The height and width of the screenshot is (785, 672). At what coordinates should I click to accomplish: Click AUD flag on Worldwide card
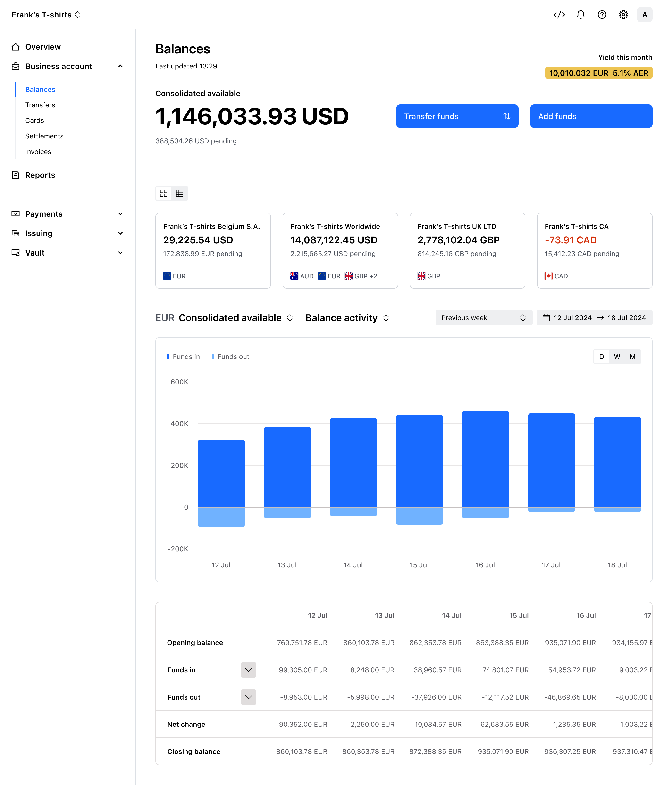294,276
